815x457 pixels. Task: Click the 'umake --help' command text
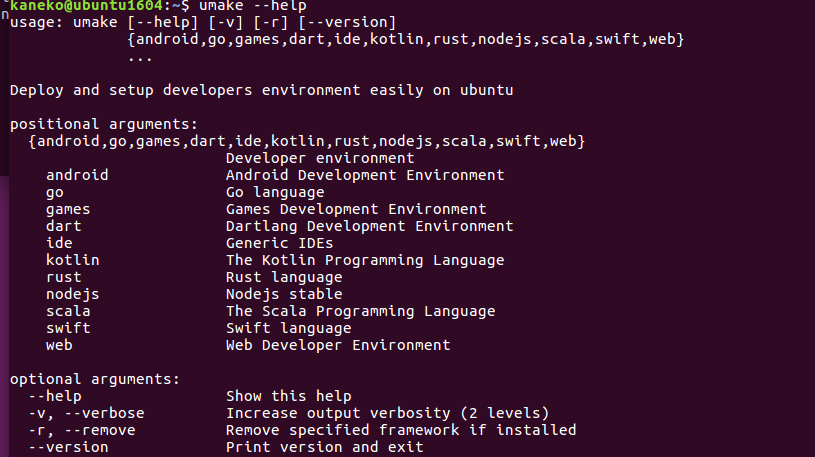(x=253, y=6)
